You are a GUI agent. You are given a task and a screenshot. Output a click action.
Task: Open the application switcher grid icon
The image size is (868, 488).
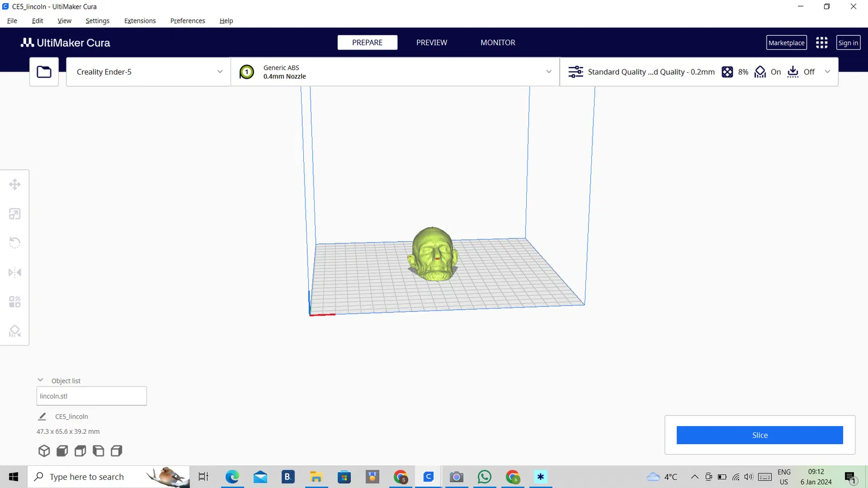pos(822,43)
